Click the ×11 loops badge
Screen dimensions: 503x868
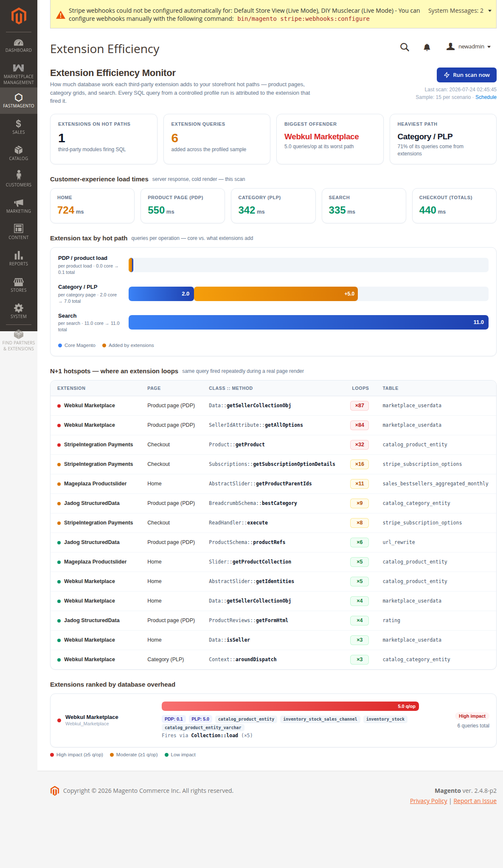(360, 484)
